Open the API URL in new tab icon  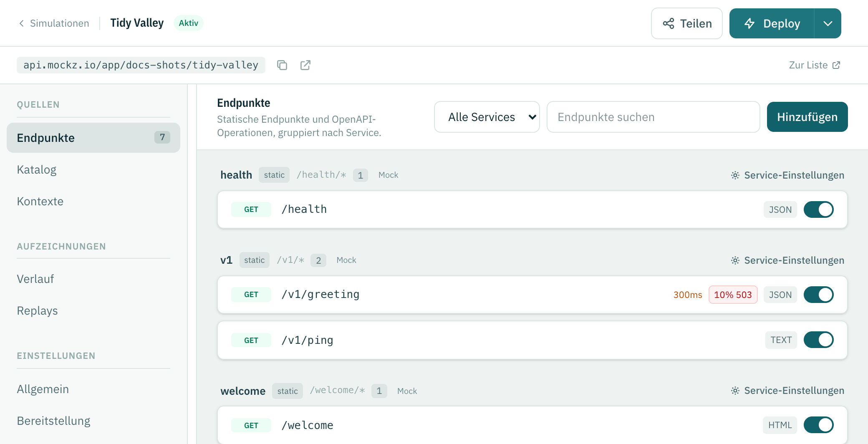coord(305,65)
